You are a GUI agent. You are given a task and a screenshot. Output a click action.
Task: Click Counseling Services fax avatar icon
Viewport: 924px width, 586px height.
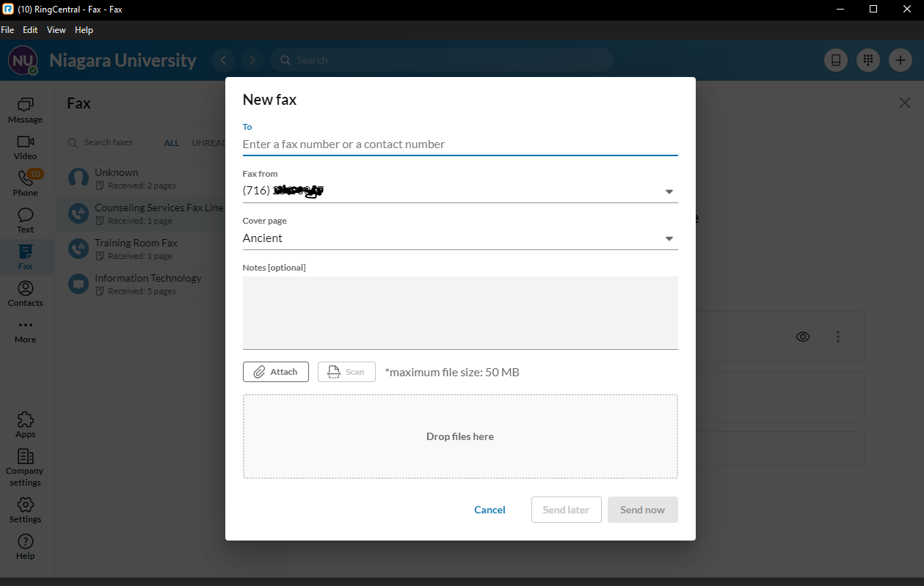tap(79, 213)
